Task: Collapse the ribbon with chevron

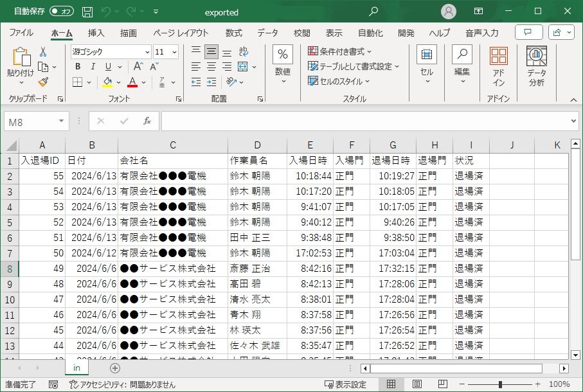Action: [574, 100]
